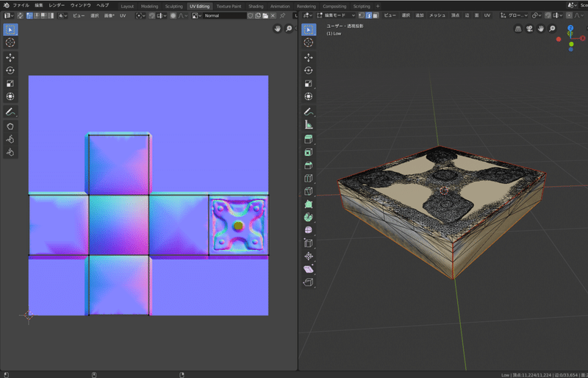Switch to the Texture Paint workspace tab

(x=229, y=7)
